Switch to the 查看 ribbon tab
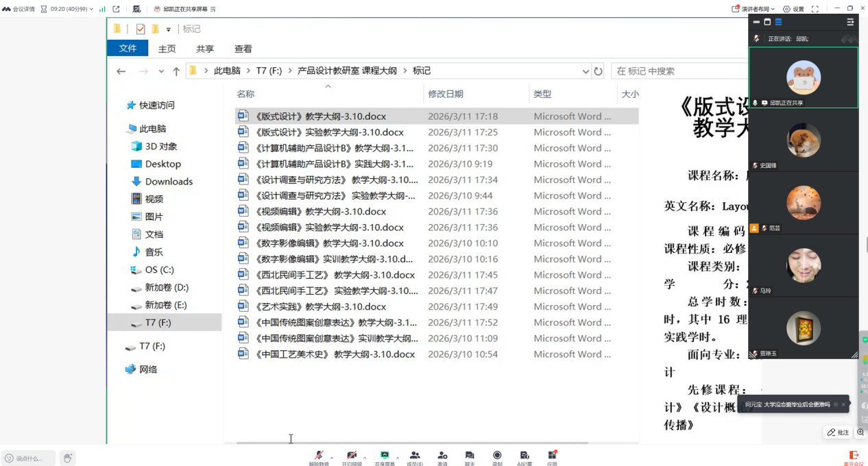 point(243,49)
